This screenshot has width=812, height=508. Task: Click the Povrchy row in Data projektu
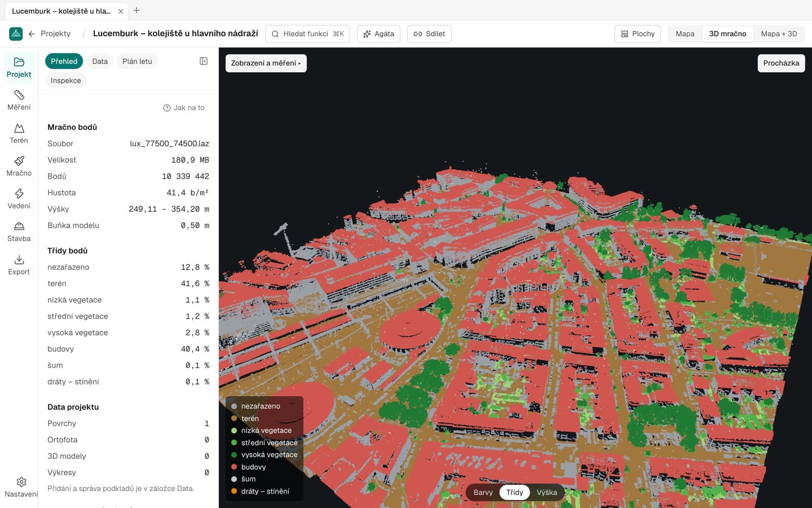(x=128, y=424)
